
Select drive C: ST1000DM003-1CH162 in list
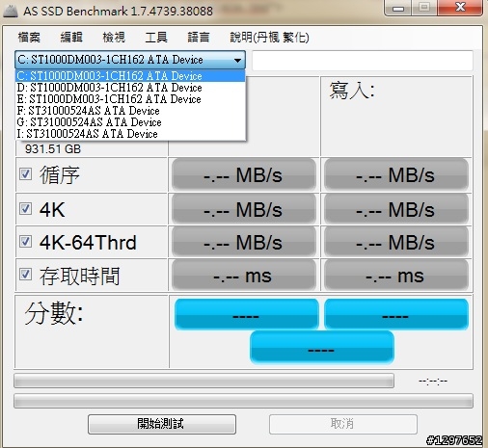(x=130, y=76)
